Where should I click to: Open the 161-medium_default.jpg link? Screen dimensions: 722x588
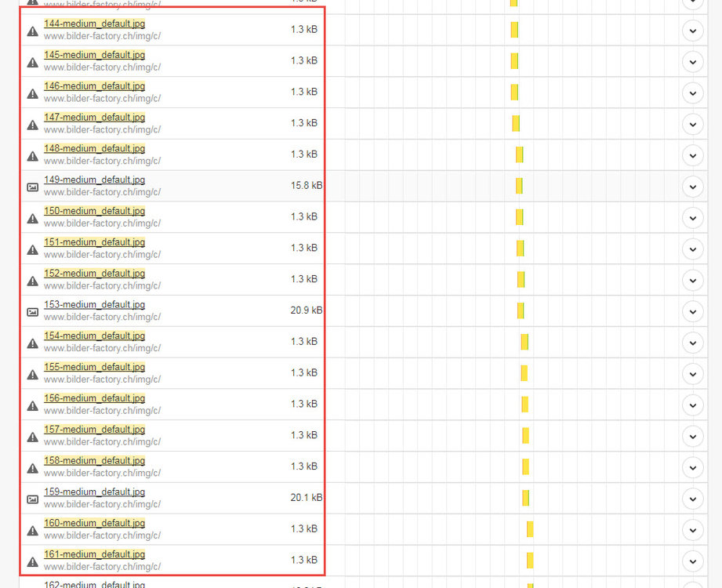pos(94,554)
